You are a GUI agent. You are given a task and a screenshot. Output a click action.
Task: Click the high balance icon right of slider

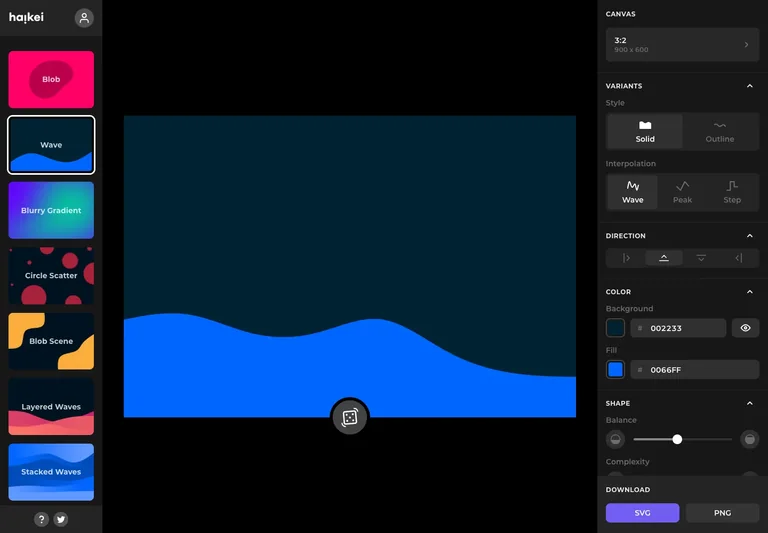[x=749, y=439]
